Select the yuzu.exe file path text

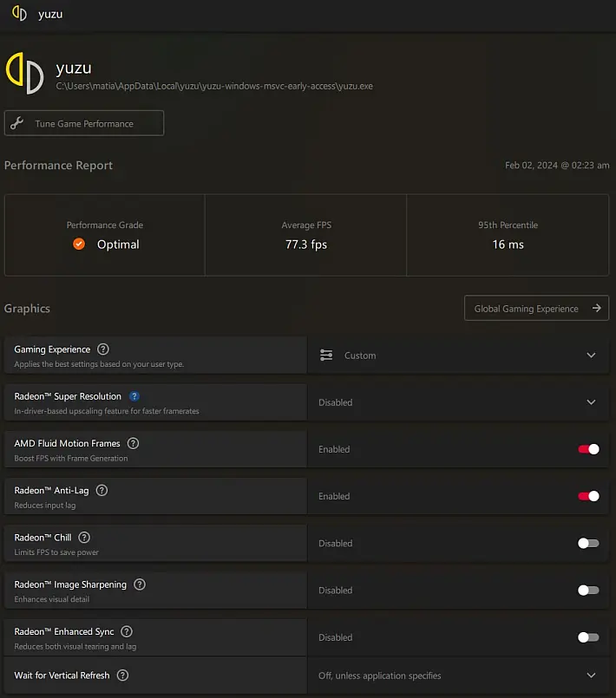[x=214, y=87]
